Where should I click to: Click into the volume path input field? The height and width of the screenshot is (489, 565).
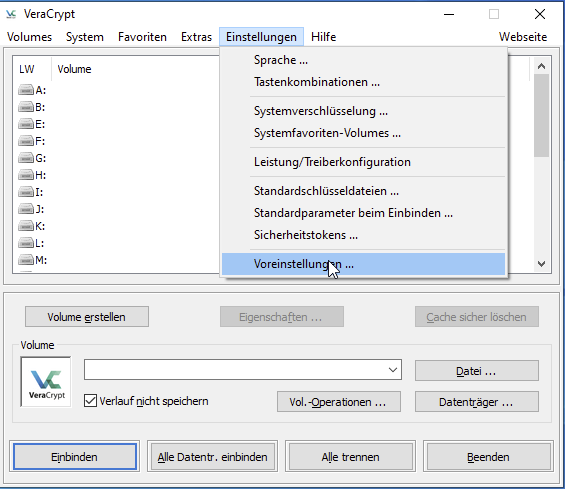coord(235,370)
